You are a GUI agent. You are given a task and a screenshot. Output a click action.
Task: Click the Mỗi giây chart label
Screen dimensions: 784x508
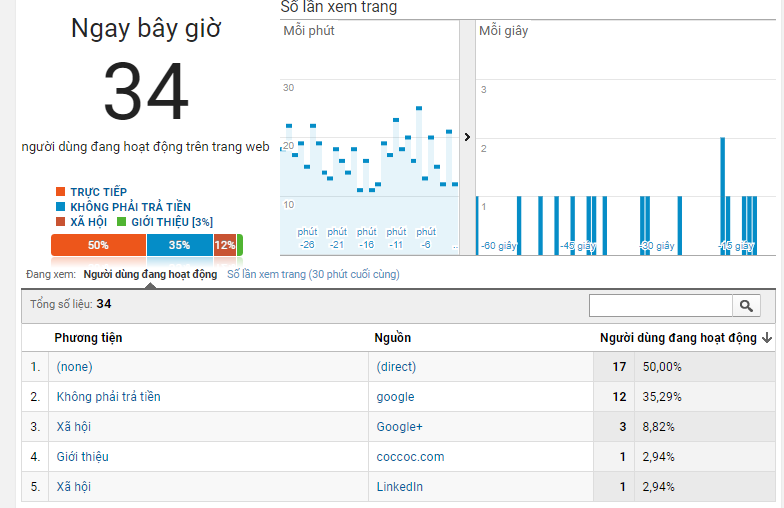coord(504,30)
